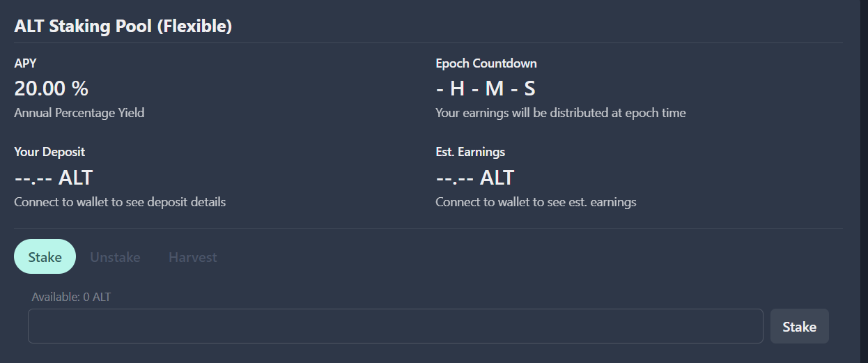868x363 pixels.
Task: Click the connect wallet deposit details hint
Action: [120, 202]
